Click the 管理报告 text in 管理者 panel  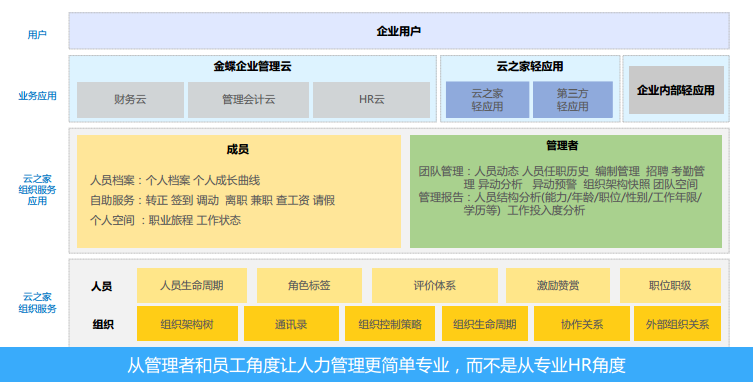coord(560,204)
